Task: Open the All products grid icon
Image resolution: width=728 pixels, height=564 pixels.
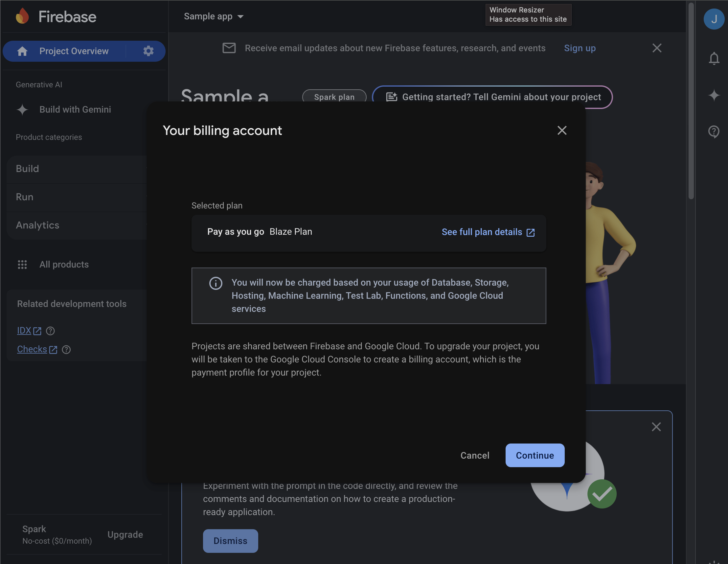Action: pyautogui.click(x=22, y=264)
